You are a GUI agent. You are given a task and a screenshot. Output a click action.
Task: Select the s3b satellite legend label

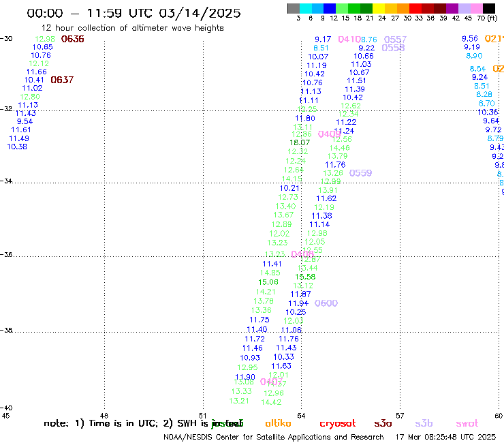[424, 423]
